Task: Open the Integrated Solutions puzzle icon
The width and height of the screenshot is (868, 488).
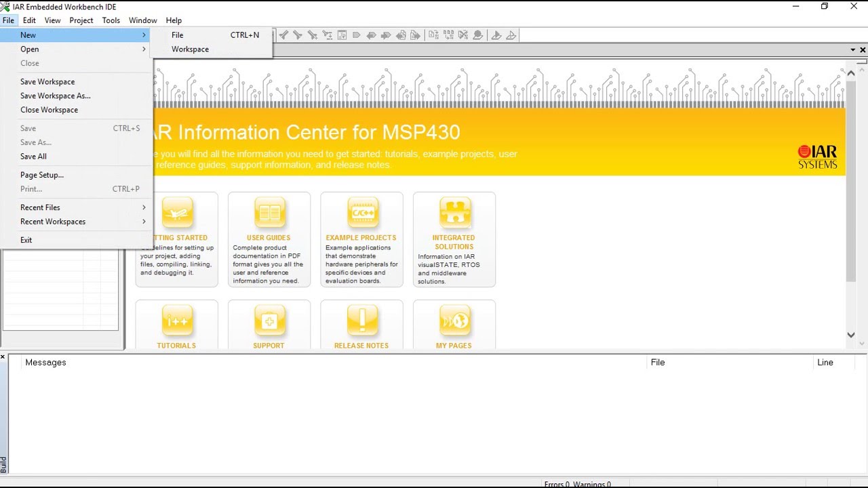Action: click(x=454, y=213)
